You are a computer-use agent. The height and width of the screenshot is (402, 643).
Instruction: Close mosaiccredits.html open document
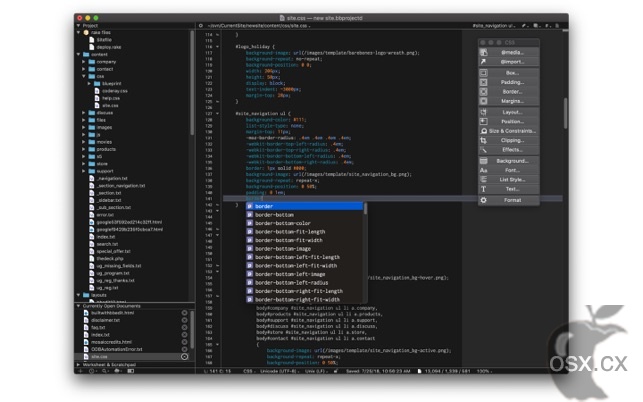(x=185, y=342)
